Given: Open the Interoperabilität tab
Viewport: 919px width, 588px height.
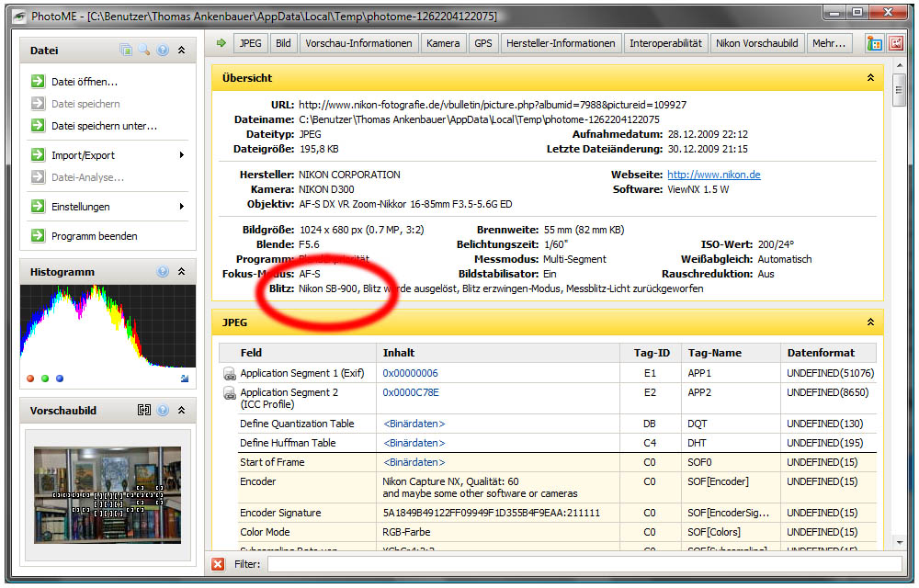Looking at the screenshot, I should 665,43.
